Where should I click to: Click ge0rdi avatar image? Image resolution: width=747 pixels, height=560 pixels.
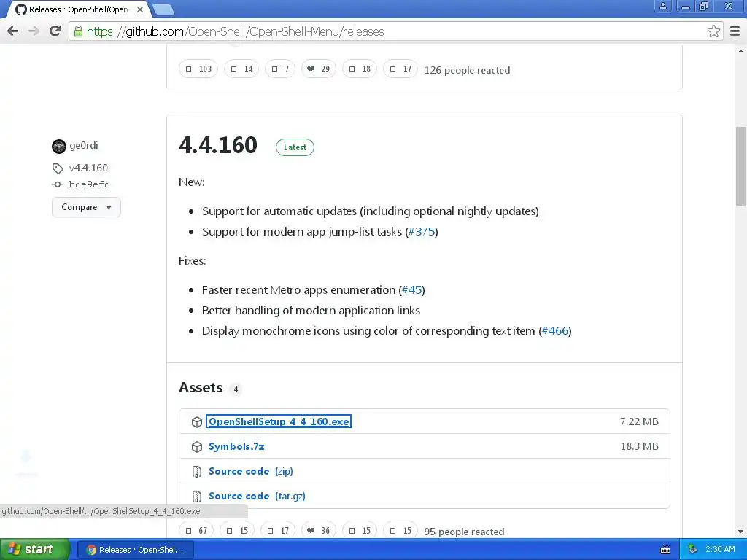click(x=58, y=146)
